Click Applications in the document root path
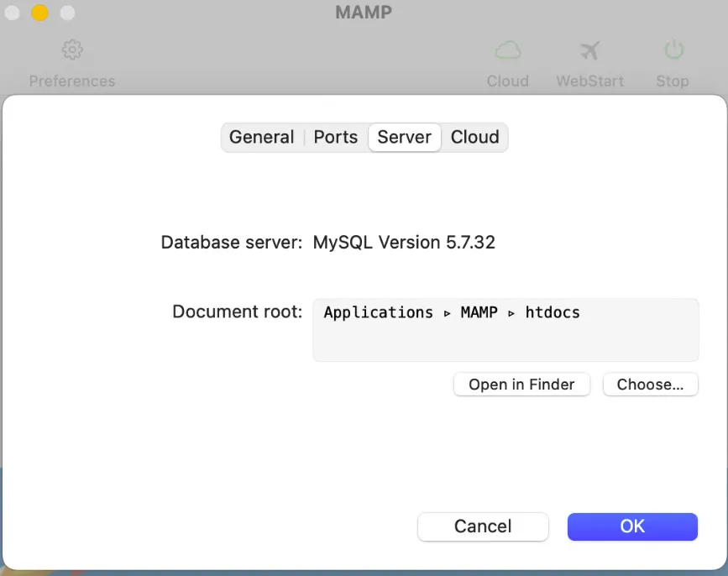728x576 pixels. (378, 312)
